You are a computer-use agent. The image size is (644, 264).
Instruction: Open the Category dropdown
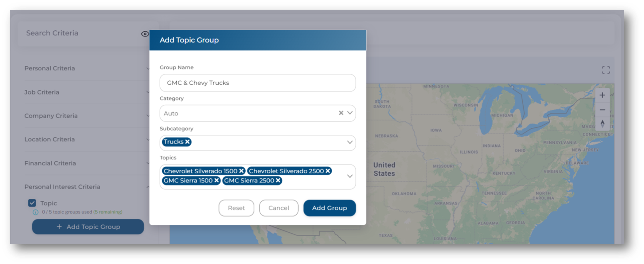tap(349, 113)
